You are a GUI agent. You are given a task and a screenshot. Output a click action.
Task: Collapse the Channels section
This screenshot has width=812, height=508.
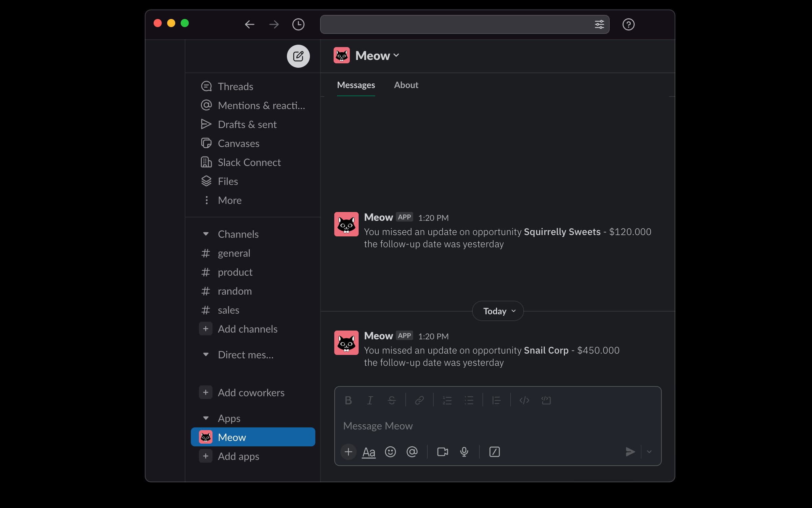205,234
